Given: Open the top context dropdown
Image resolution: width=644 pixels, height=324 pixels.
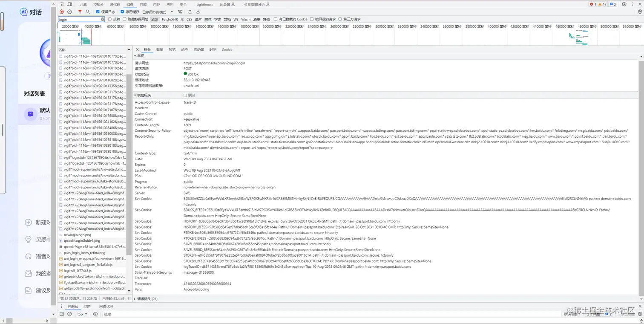Looking at the screenshot, I should [82, 314].
